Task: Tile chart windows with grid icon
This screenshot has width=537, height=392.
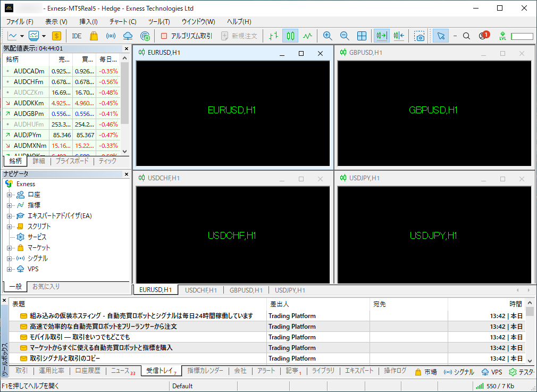Action: pos(362,36)
